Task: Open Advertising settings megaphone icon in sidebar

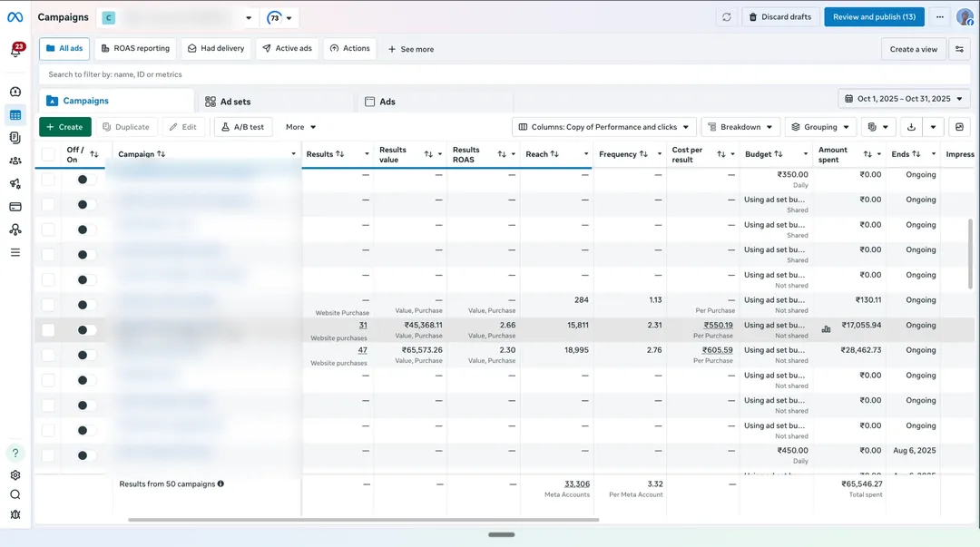Action: point(15,184)
